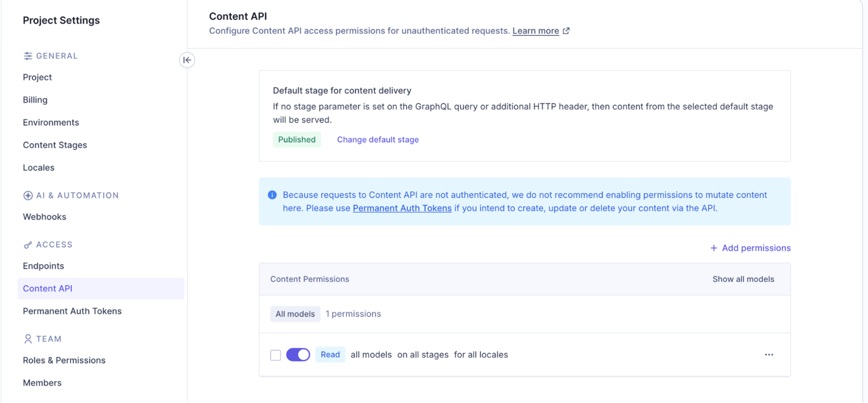Click the Learn more link
This screenshot has height=403, width=868.
(535, 30)
